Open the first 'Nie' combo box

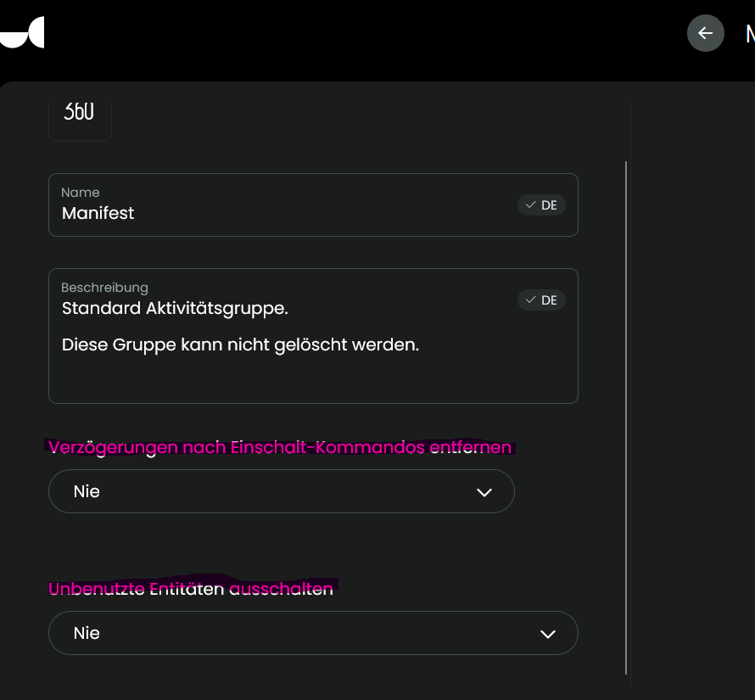click(254, 491)
